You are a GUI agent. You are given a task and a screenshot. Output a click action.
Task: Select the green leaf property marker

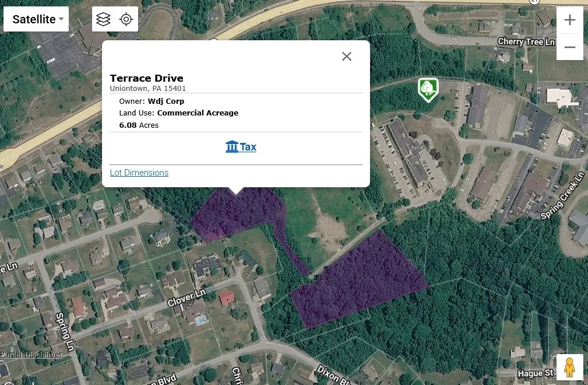pyautogui.click(x=428, y=89)
